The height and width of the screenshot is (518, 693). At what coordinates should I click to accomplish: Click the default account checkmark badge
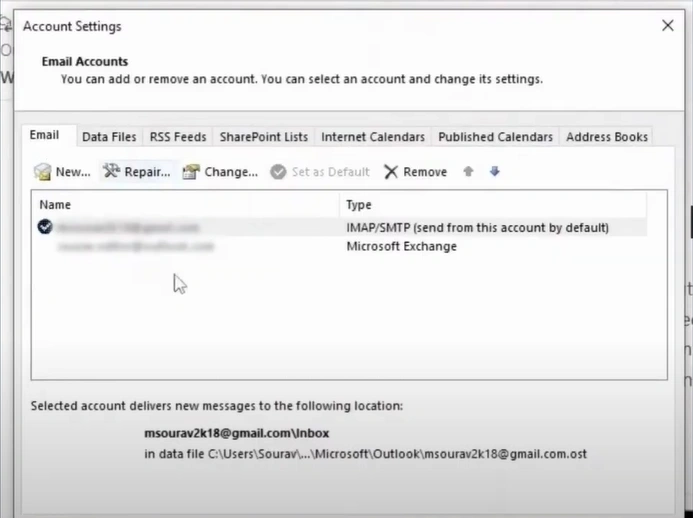click(45, 227)
